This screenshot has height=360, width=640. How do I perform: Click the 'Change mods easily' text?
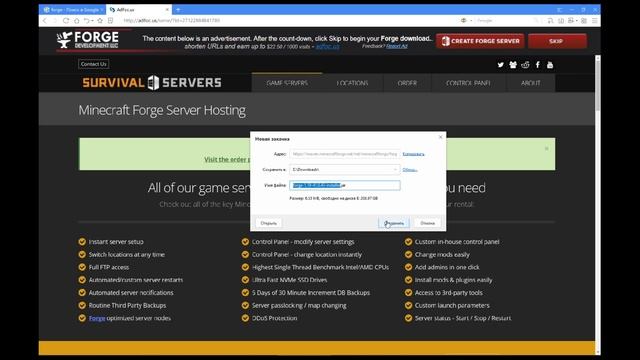442,254
